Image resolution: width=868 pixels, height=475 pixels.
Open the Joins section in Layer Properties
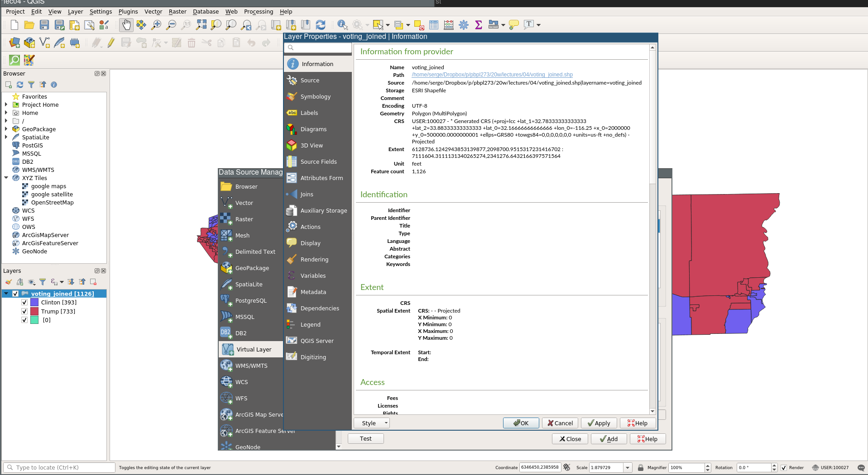tap(307, 195)
